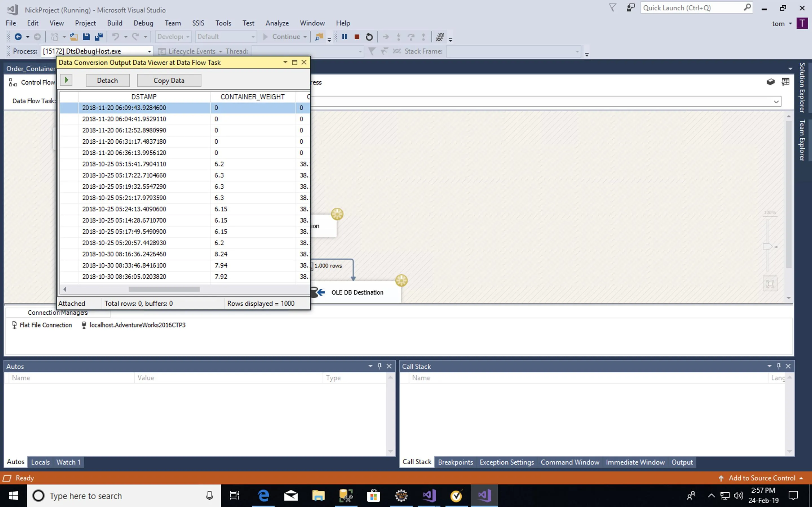Viewport: 812px width, 507px height.
Task: Click the zoom-to-fit icon on design canvas
Action: [x=770, y=284]
